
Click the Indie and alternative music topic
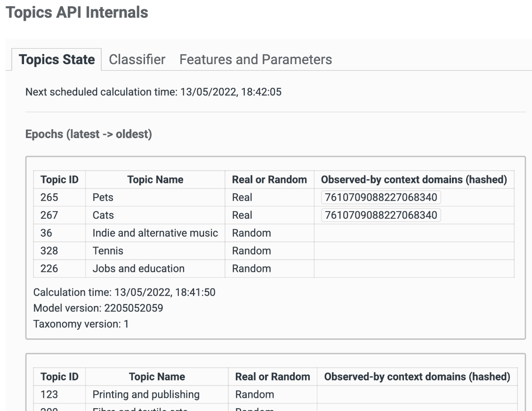[155, 233]
